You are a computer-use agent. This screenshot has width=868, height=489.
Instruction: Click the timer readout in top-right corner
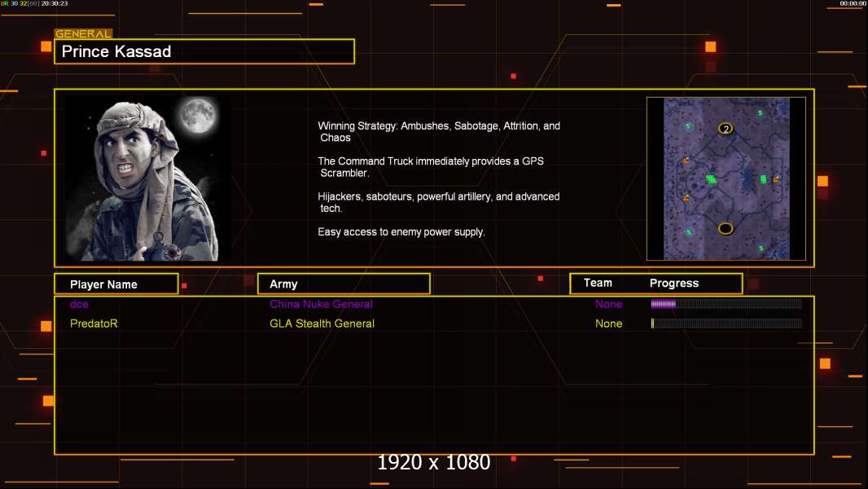tap(853, 3)
